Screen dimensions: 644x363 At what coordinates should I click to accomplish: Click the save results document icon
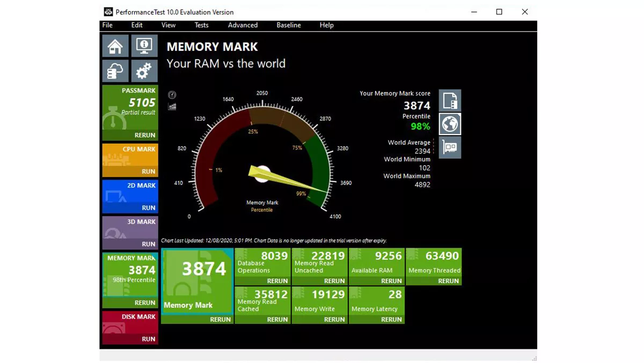pos(450,101)
